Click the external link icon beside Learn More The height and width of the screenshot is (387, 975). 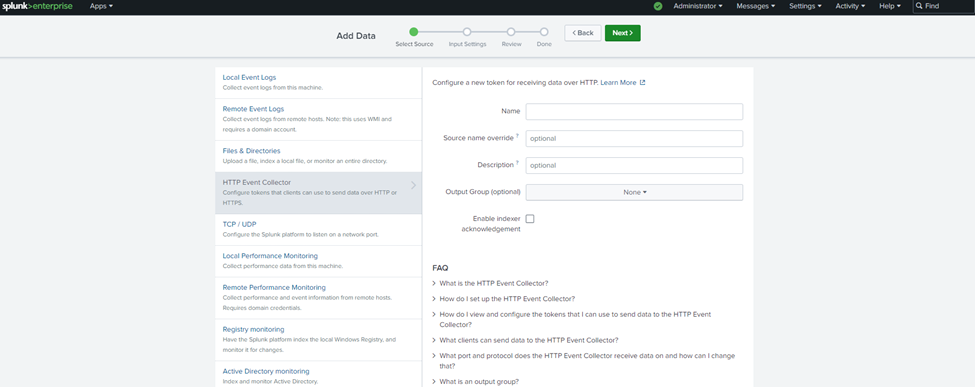[x=642, y=82]
